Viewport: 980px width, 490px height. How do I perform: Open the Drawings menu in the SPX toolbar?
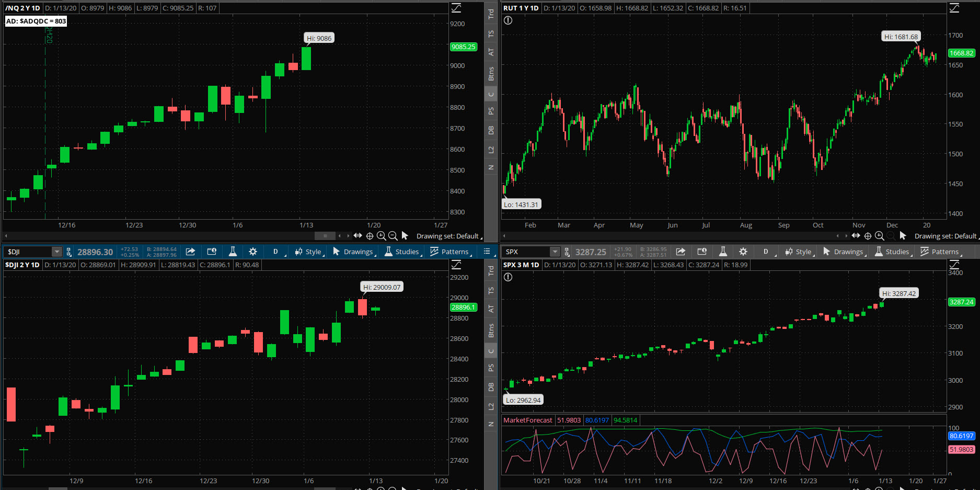point(844,252)
